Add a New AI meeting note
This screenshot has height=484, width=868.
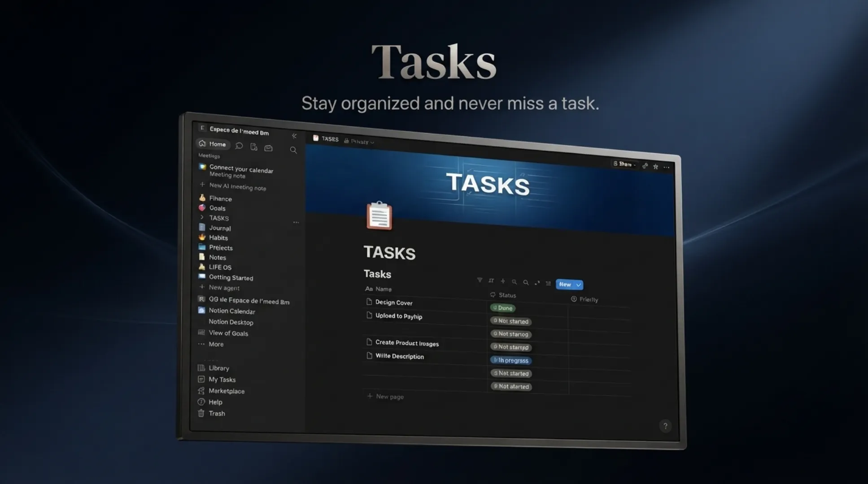point(237,186)
